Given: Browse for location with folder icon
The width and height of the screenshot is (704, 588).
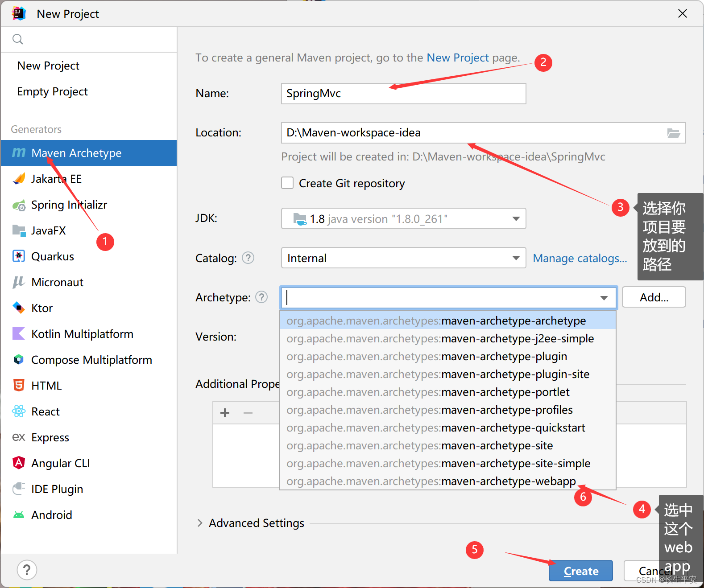Looking at the screenshot, I should 674,133.
